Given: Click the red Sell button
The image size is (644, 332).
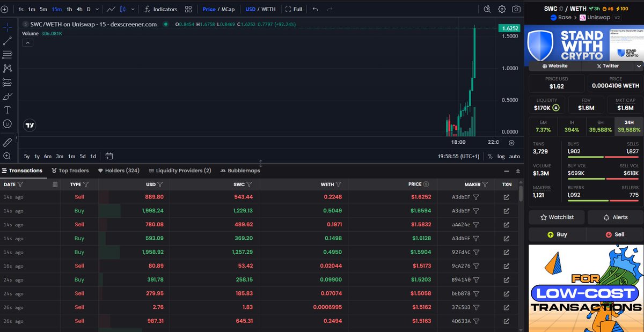Looking at the screenshot, I should [x=614, y=234].
